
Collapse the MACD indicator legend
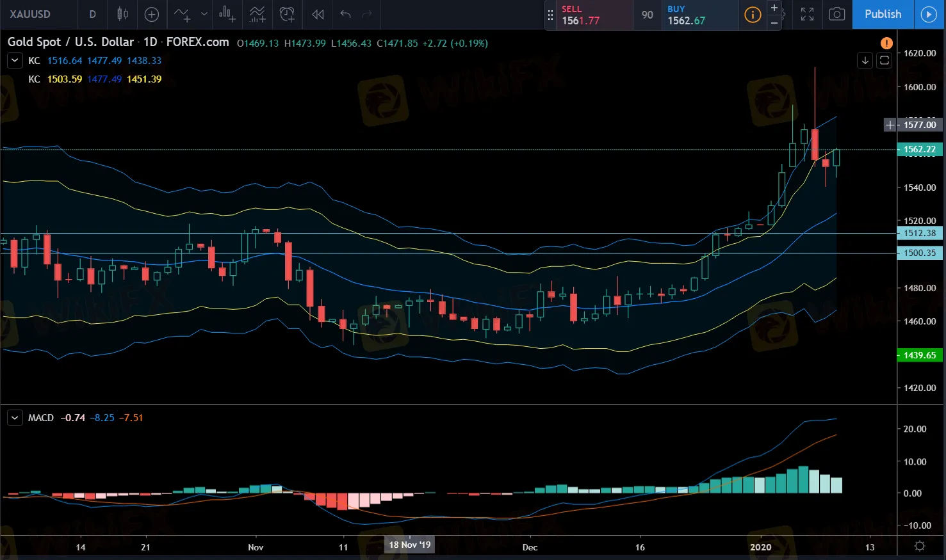(15, 418)
